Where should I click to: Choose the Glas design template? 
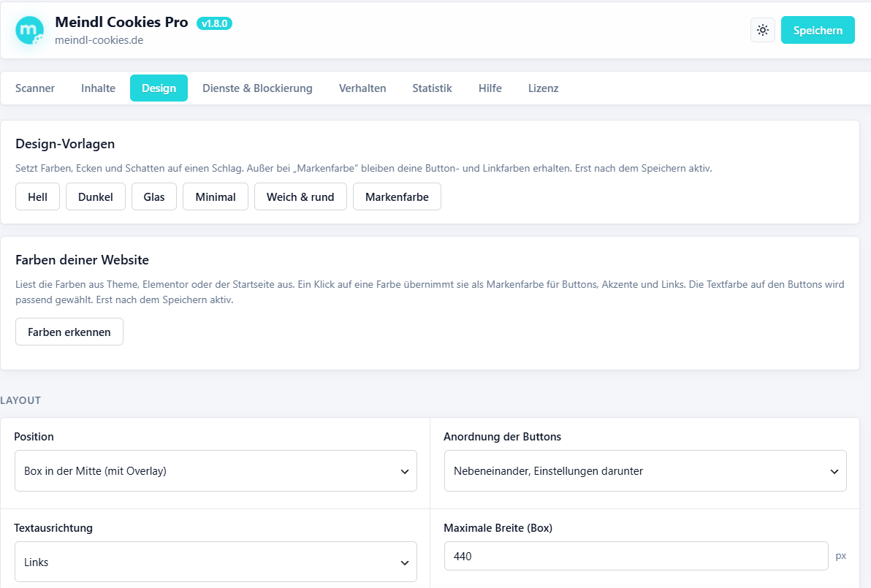pyautogui.click(x=154, y=196)
